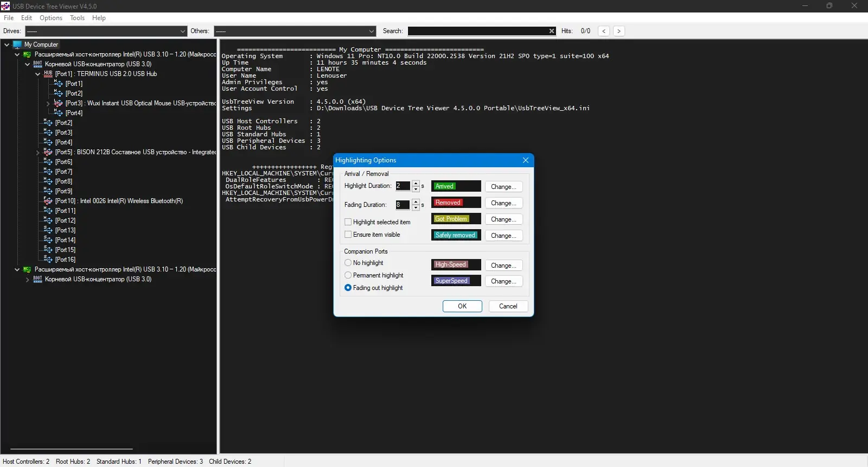Click the Highlight Duration value field
Screen dimensions: 868x467
(403, 186)
